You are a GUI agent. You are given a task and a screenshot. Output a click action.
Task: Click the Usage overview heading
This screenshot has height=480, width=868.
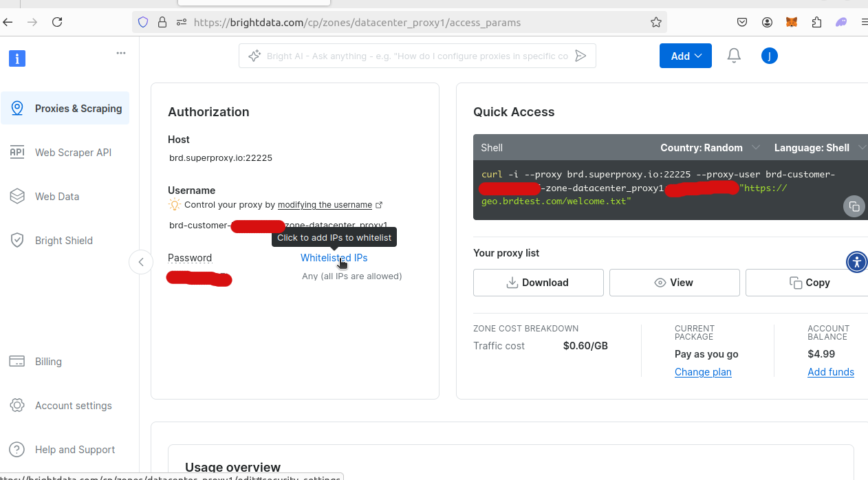232,468
